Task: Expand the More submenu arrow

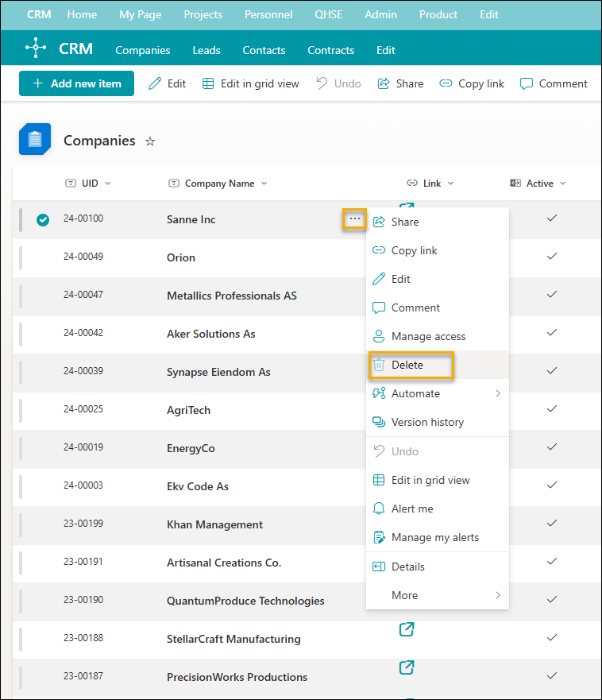Action: point(498,595)
